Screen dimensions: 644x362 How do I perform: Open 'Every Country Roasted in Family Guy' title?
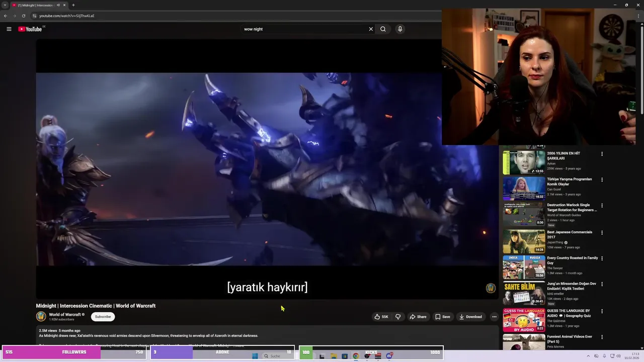tap(573, 260)
